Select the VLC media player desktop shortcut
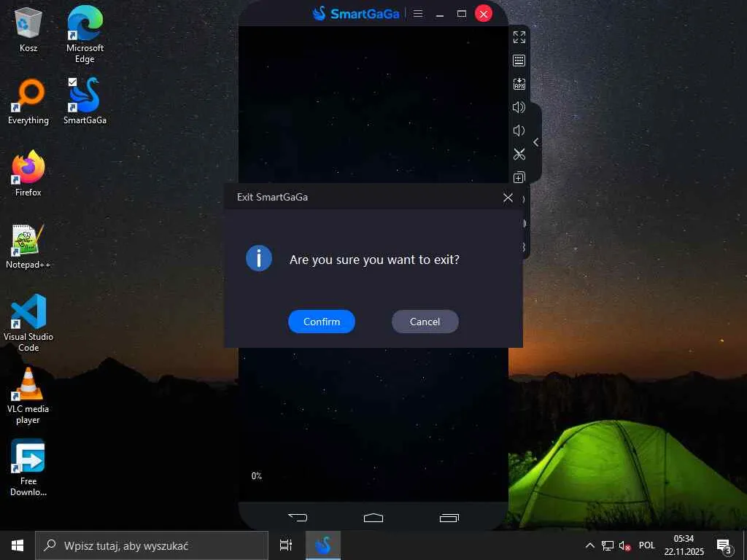 (x=28, y=396)
